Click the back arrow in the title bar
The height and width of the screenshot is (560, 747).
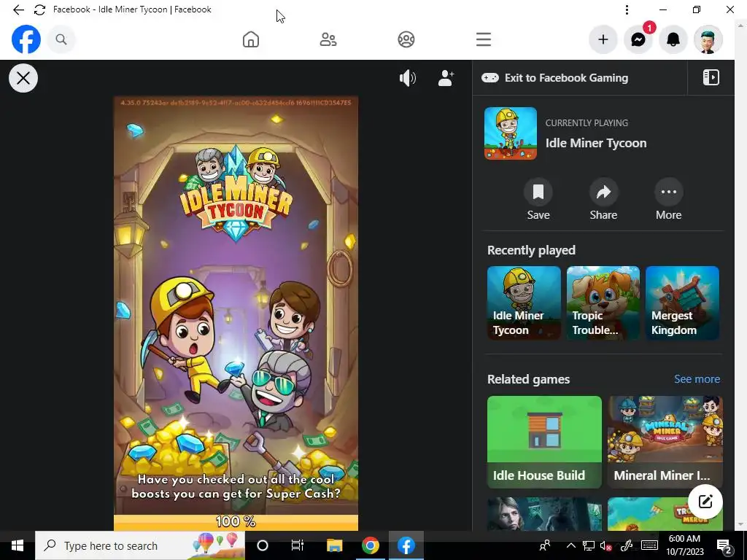pyautogui.click(x=18, y=9)
